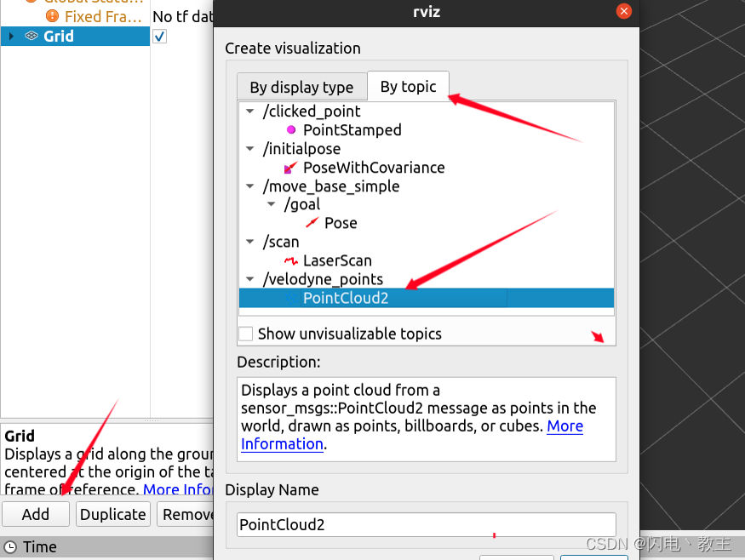The image size is (745, 560).
Task: Open More Information link in description
Action: 565,426
